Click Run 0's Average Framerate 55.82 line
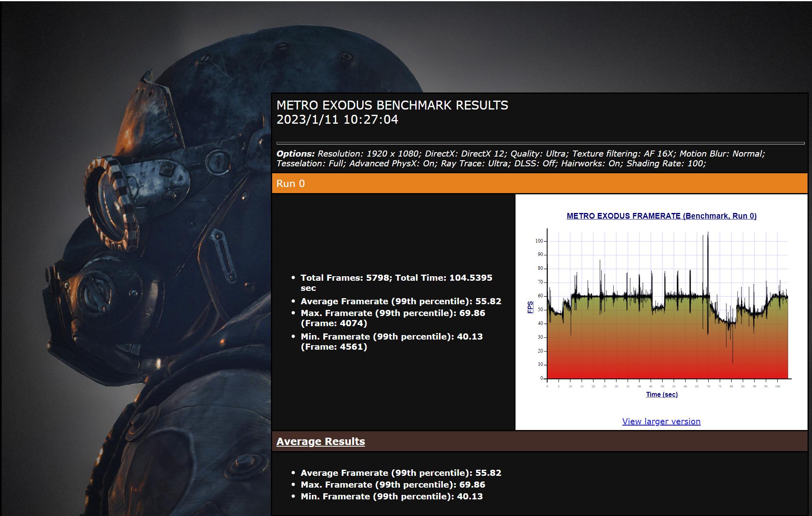The width and height of the screenshot is (812, 516). click(400, 301)
